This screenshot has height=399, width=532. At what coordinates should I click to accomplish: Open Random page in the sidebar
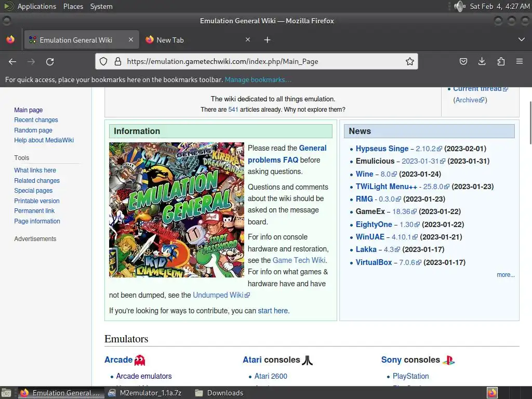pos(33,130)
